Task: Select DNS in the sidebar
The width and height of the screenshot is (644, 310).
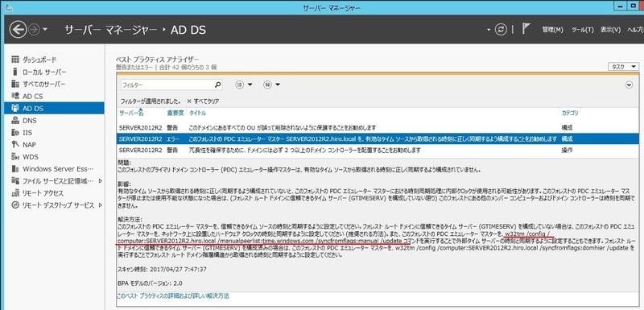Action: (30, 121)
